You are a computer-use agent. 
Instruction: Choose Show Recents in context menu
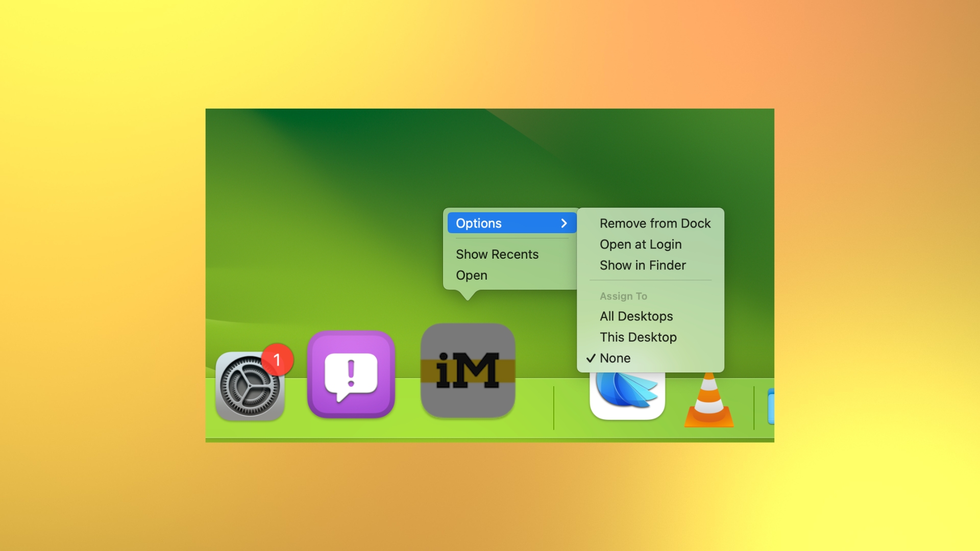coord(497,254)
